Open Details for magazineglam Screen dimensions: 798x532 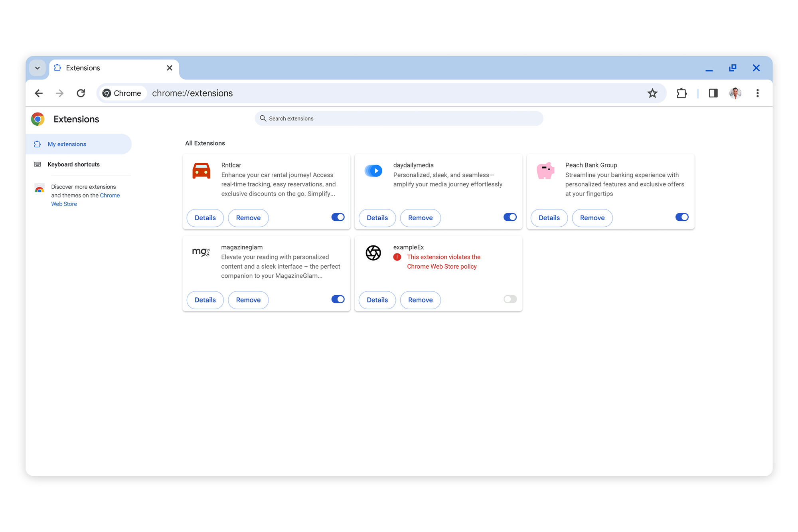coord(205,300)
